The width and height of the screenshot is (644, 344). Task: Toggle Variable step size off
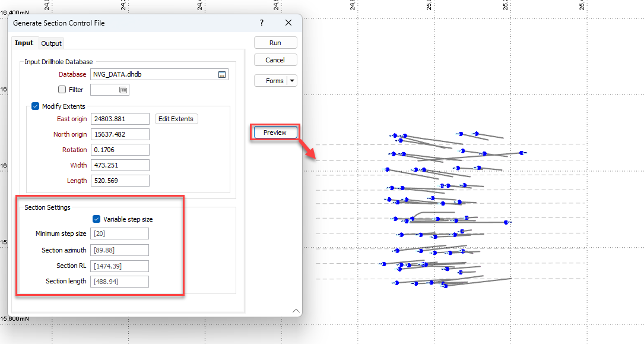coord(96,218)
